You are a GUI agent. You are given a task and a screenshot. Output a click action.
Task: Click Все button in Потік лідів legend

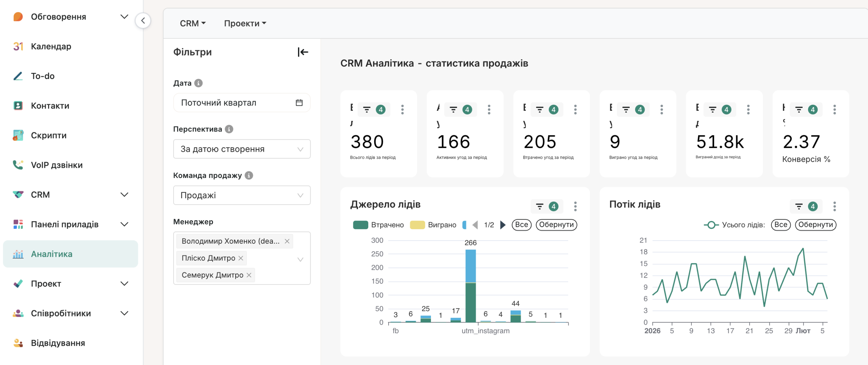pos(781,225)
